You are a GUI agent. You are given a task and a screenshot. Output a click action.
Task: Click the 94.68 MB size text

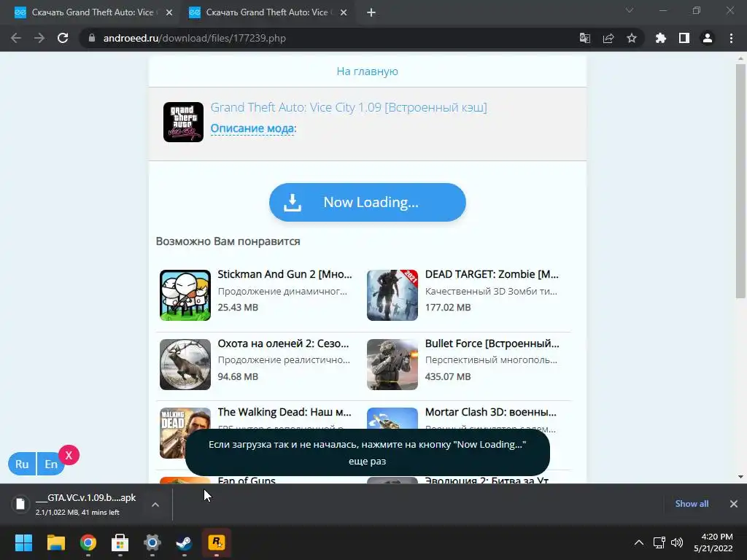[x=238, y=377]
